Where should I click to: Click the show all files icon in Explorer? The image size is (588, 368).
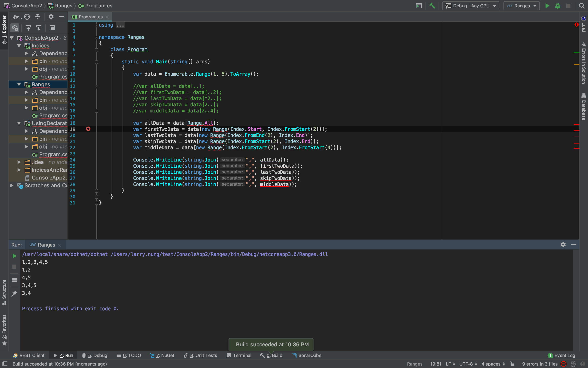[15, 28]
